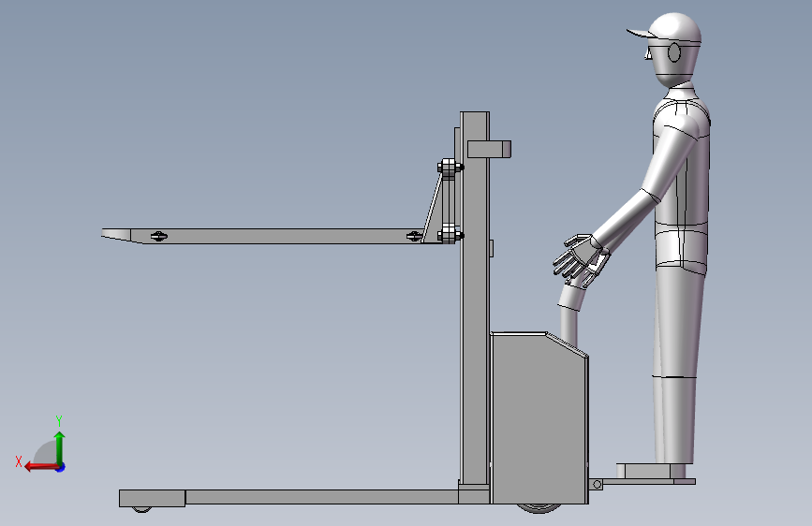Select the small front load wheel
The height and width of the screenshot is (526, 812).
pos(142,509)
